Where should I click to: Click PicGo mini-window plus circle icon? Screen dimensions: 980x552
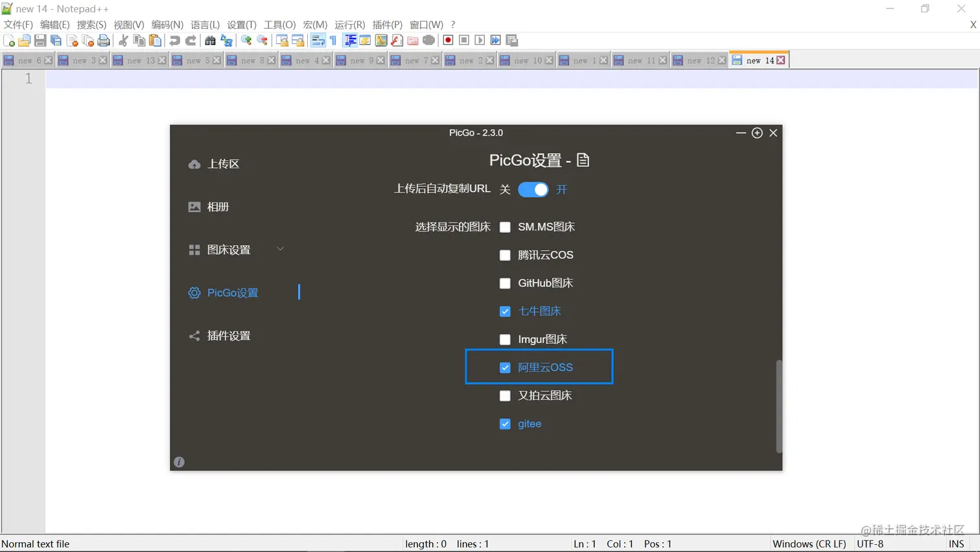click(x=757, y=132)
